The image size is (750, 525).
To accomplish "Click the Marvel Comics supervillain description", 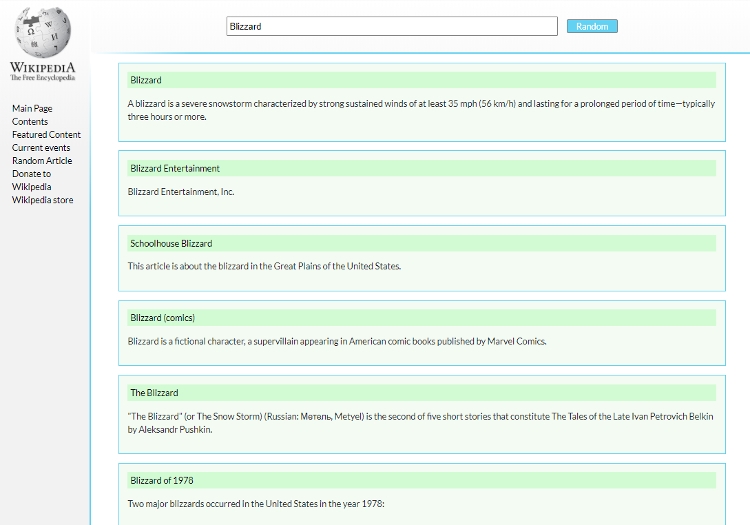I will click(x=337, y=341).
